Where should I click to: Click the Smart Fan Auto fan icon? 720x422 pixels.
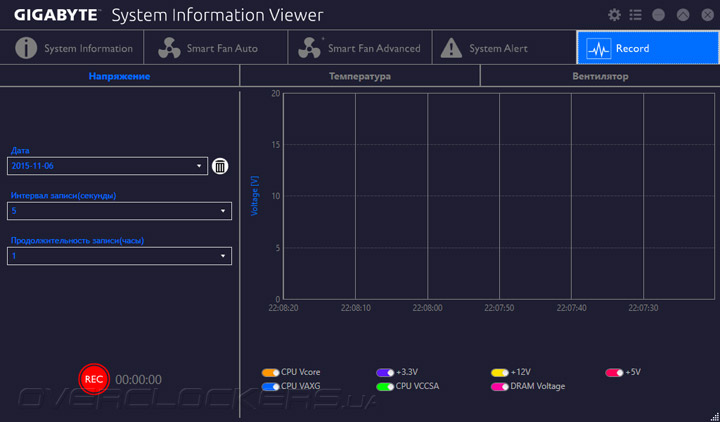[x=169, y=48]
